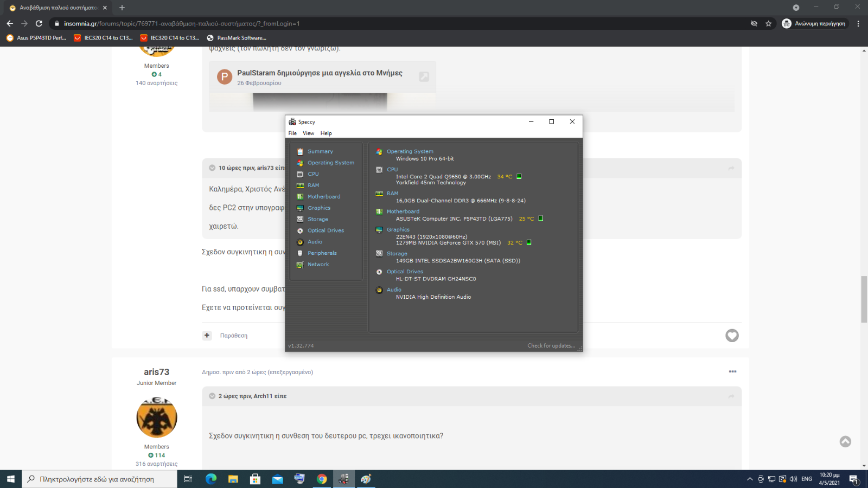This screenshot has width=868, height=488.
Task: Click the volume icon in system tray
Action: [793, 479]
